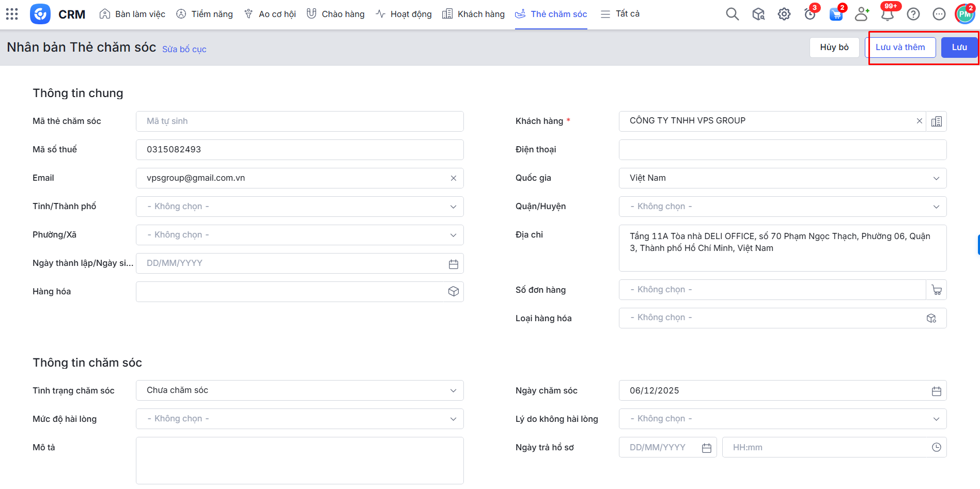Click the order cart icon beside Số đơn hàng
The width and height of the screenshot is (980, 489).
(936, 290)
